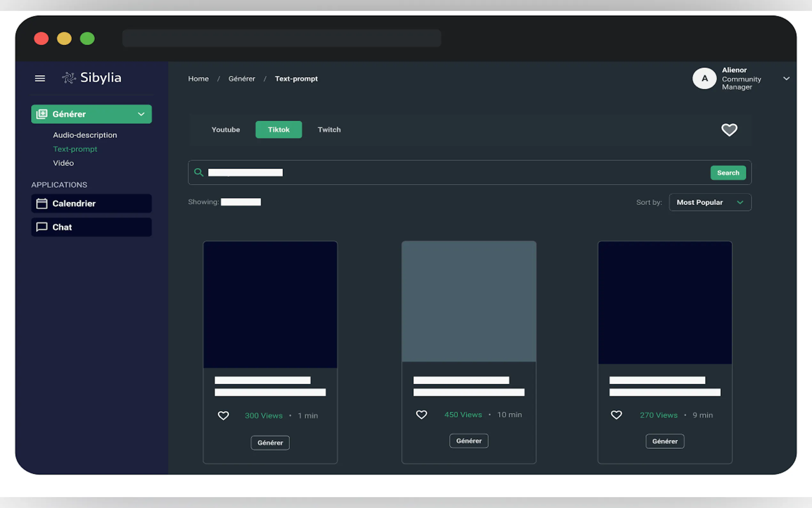Image resolution: width=812 pixels, height=508 pixels.
Task: Collapse the Générer sidebar section chevron
Action: (x=141, y=114)
